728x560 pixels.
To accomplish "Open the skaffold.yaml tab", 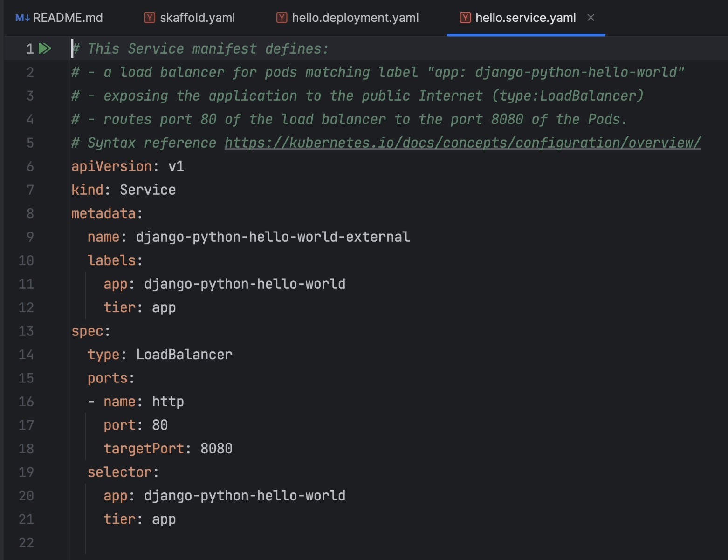I will pyautogui.click(x=197, y=18).
